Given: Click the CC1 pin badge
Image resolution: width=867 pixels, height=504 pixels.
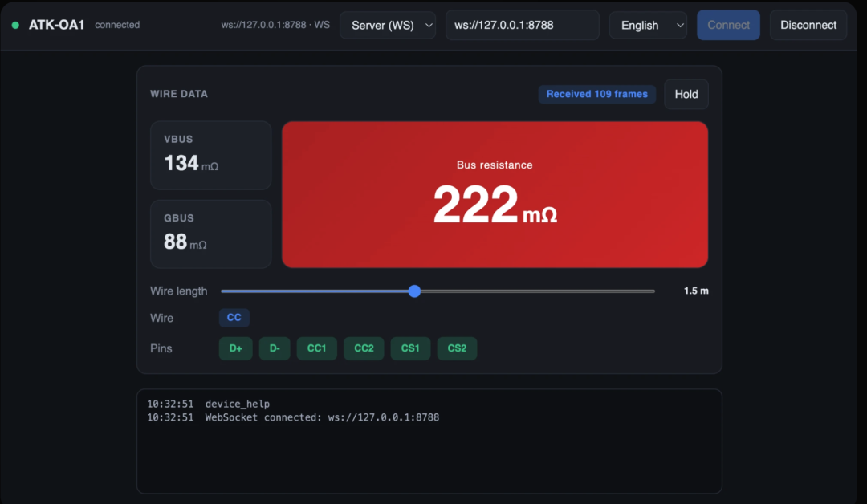Looking at the screenshot, I should point(317,349).
